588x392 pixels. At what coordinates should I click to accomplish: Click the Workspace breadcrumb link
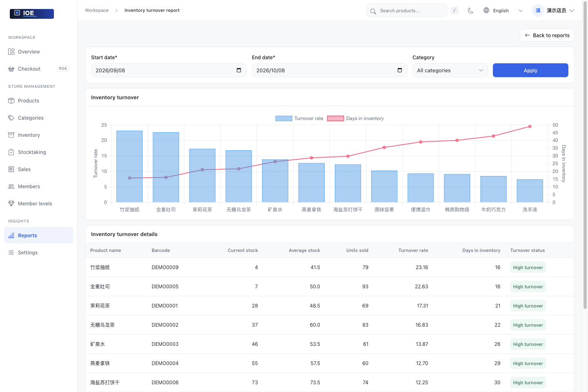[x=97, y=11]
